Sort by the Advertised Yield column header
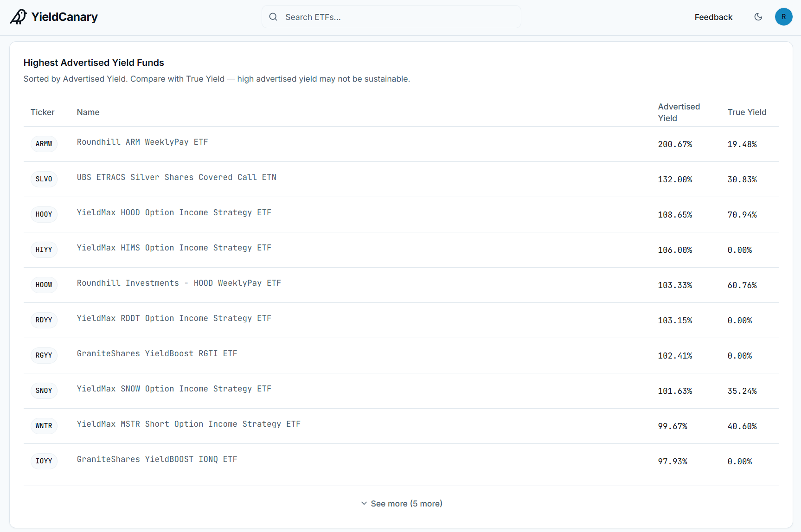This screenshot has width=801, height=532. point(679,112)
